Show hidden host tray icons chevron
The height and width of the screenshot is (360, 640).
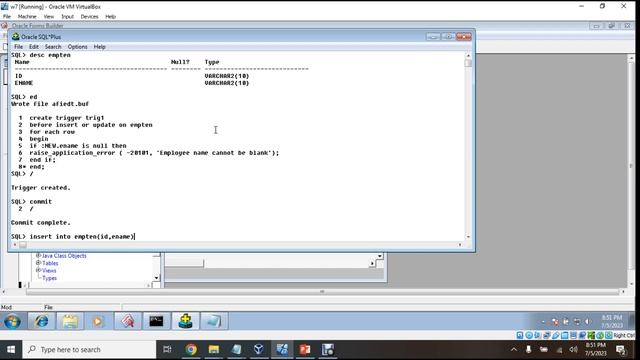[x=514, y=349]
